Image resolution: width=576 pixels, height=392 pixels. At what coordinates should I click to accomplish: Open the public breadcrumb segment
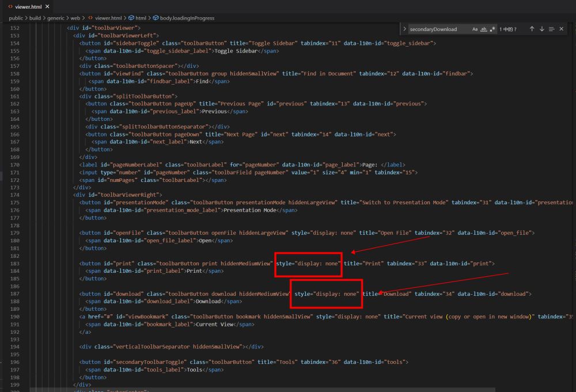pyautogui.click(x=16, y=18)
